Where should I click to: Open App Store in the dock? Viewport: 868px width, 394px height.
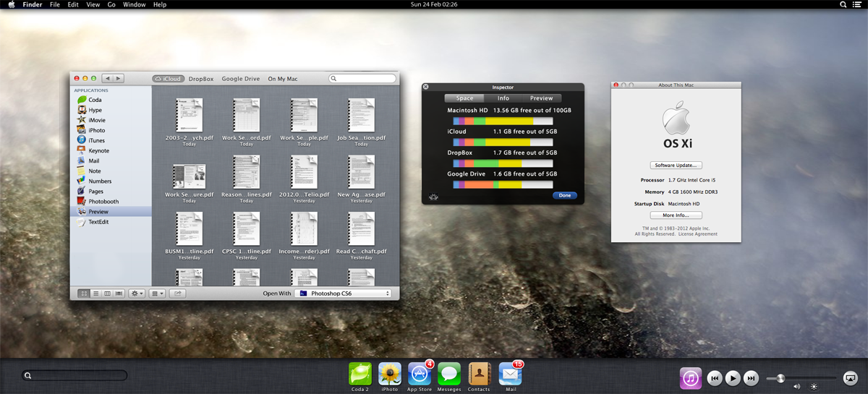pyautogui.click(x=420, y=374)
